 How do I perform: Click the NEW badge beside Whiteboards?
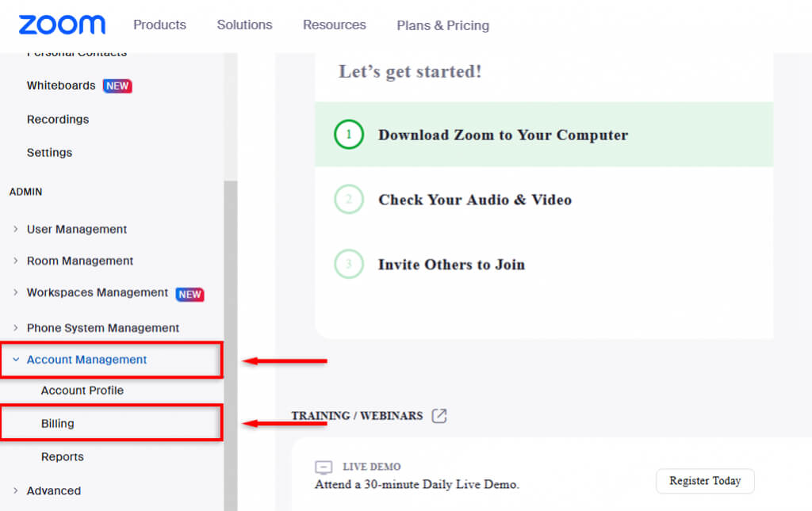tap(117, 86)
